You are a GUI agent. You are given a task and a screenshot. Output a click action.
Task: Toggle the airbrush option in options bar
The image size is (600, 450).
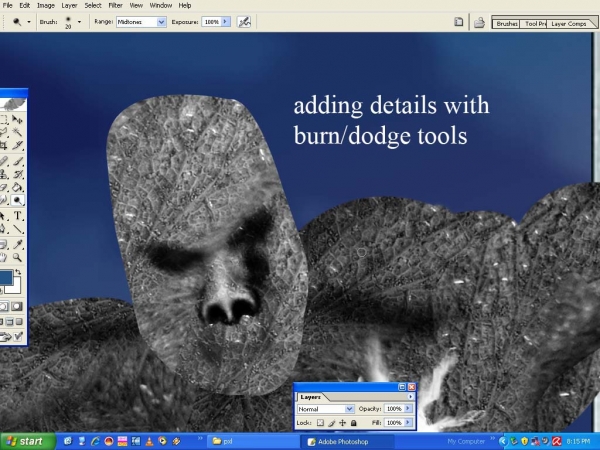point(244,22)
